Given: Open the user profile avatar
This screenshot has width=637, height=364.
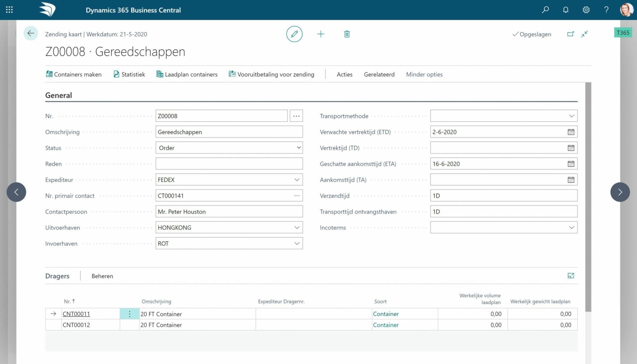Looking at the screenshot, I should coord(626,10).
